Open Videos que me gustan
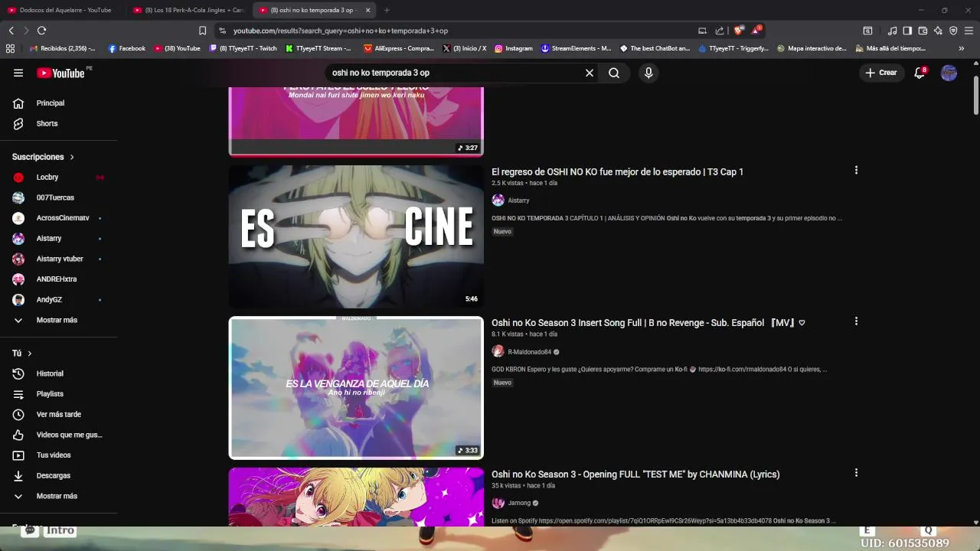This screenshot has height=551, width=980. pos(60,435)
